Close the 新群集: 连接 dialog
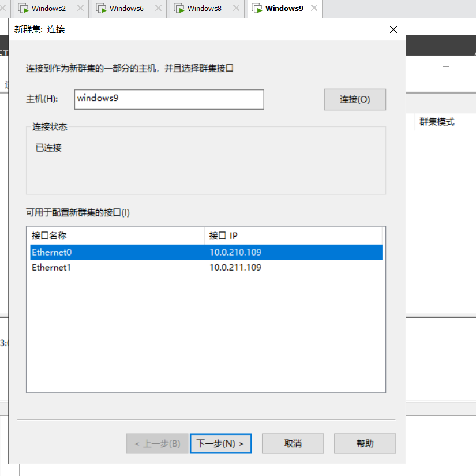Screen dimensions: 476x476 pos(393,29)
